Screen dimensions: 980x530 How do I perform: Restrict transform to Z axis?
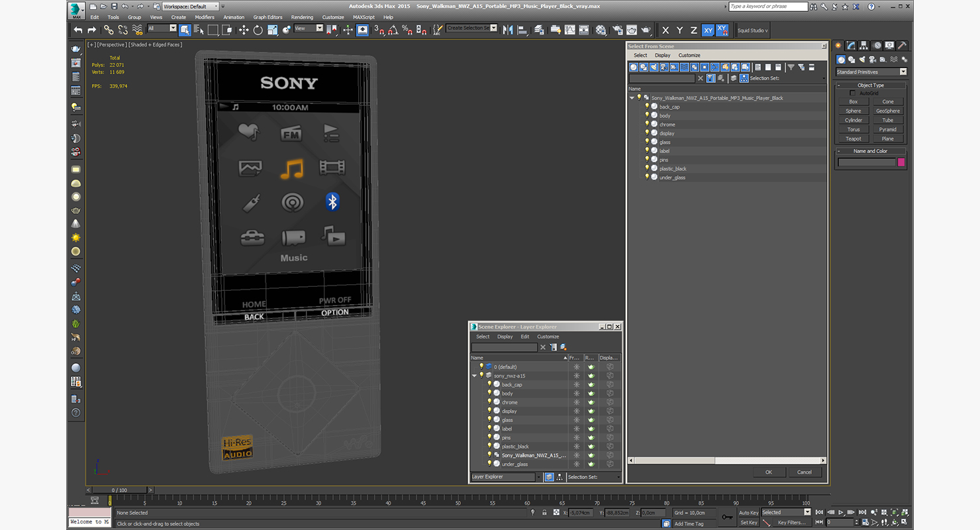pos(693,30)
